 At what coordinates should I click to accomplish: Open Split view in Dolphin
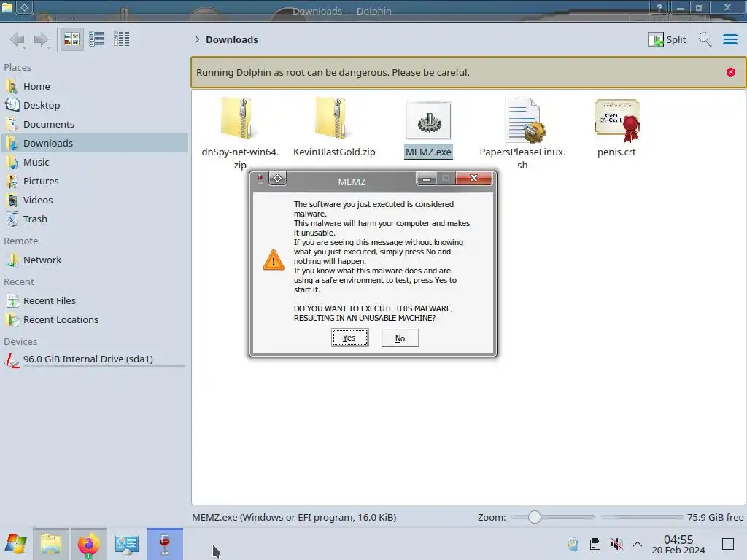click(x=667, y=39)
